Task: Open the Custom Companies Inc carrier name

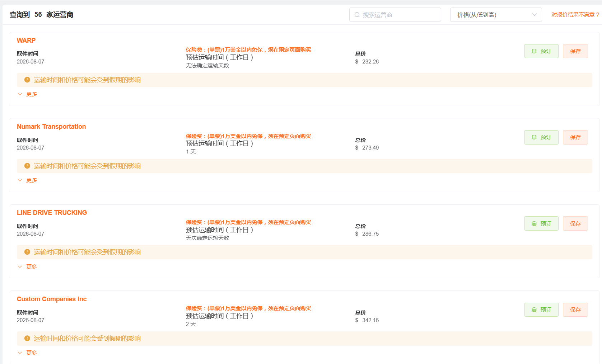Action: click(52, 299)
